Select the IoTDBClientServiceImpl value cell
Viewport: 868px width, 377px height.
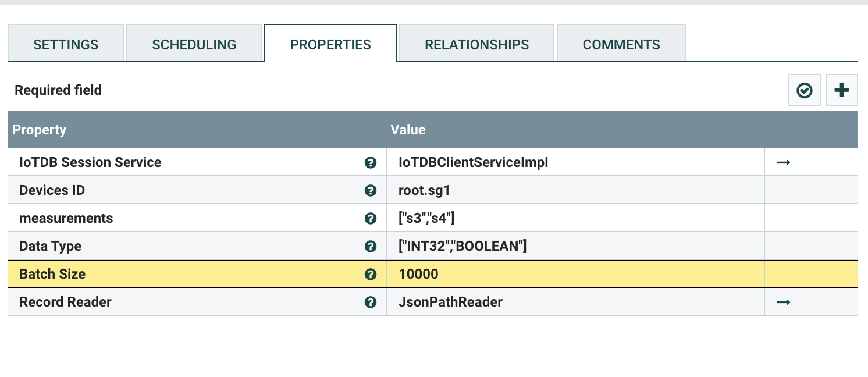(575, 162)
